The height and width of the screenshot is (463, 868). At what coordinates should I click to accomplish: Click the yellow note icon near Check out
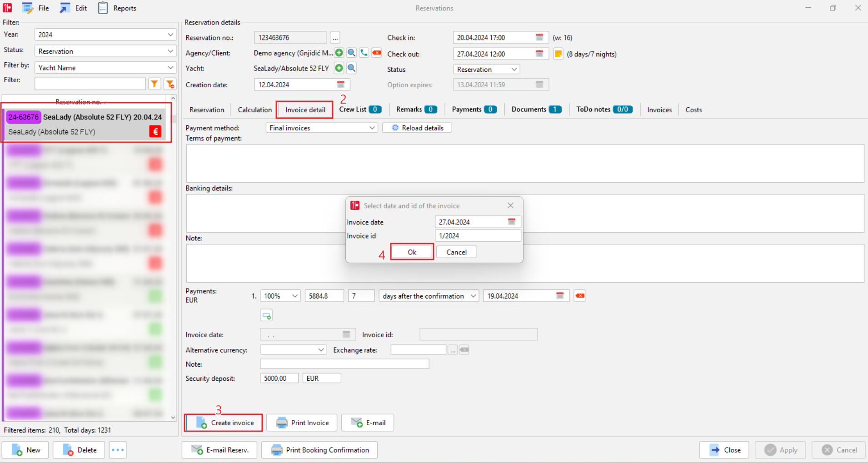tap(558, 54)
